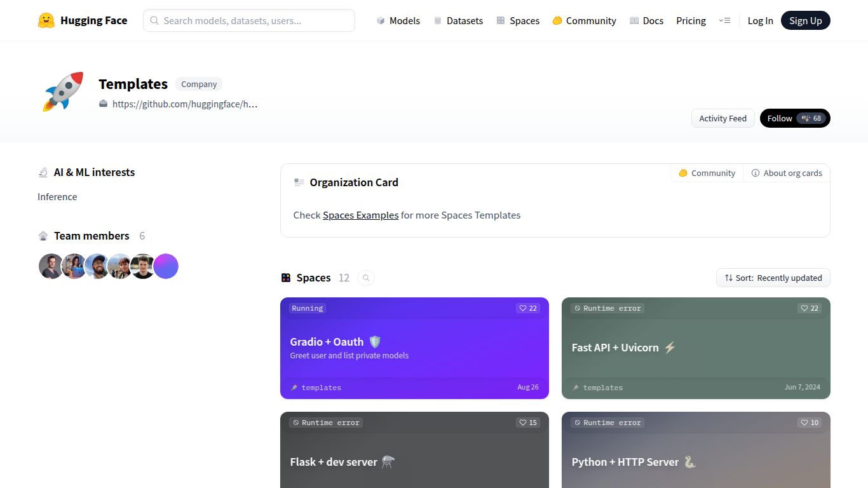This screenshot has width=868, height=488.
Task: Open the Gradio + Oauth space card
Action: (414, 348)
